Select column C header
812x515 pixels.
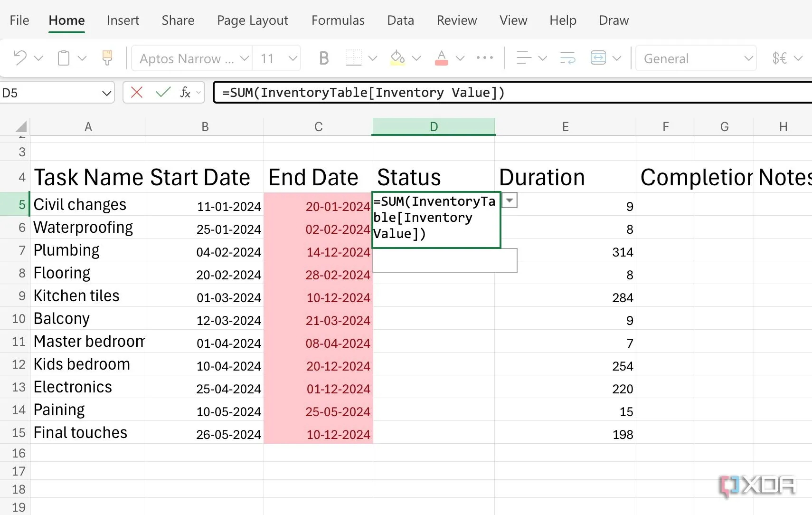318,127
